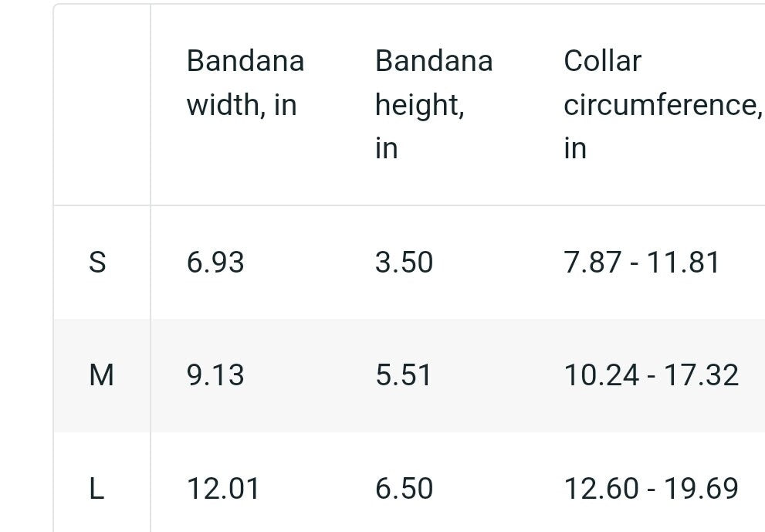Click the 6.50 height value for L
765x532 pixels.
(404, 489)
